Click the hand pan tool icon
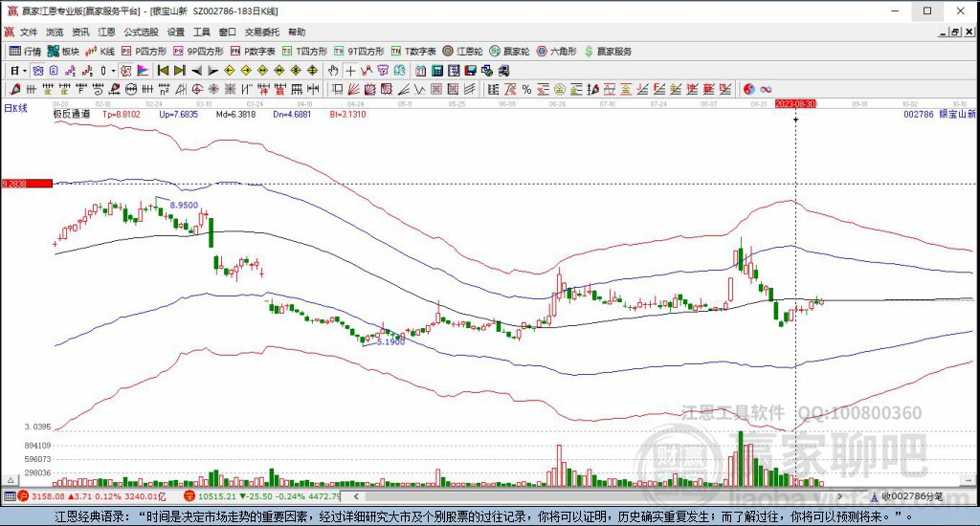This screenshot has height=526, width=980. tap(333, 70)
